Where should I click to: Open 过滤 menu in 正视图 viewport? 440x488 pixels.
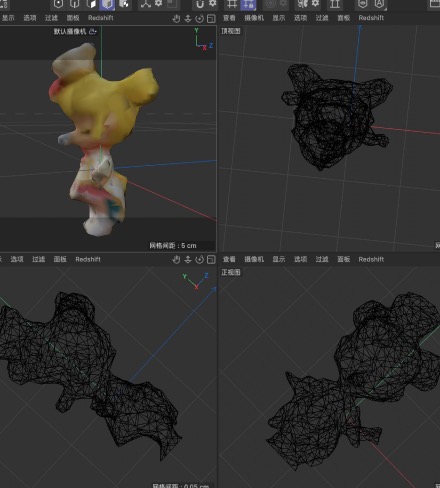[x=322, y=259]
